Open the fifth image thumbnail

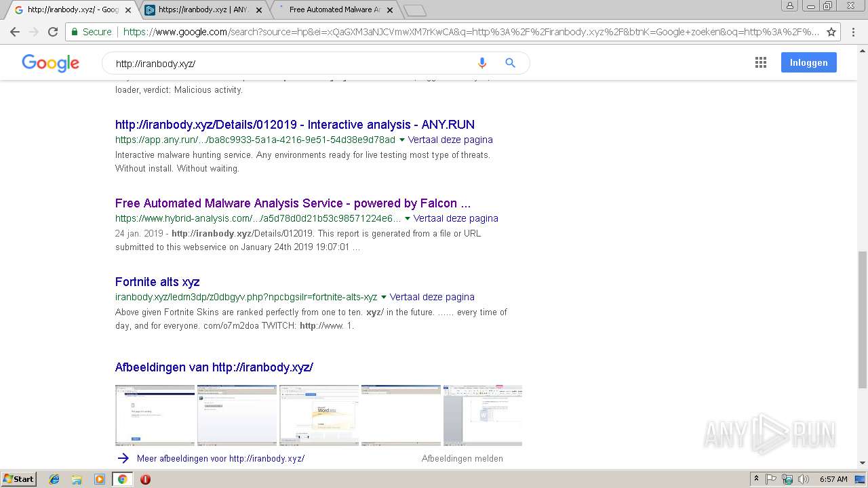483,415
